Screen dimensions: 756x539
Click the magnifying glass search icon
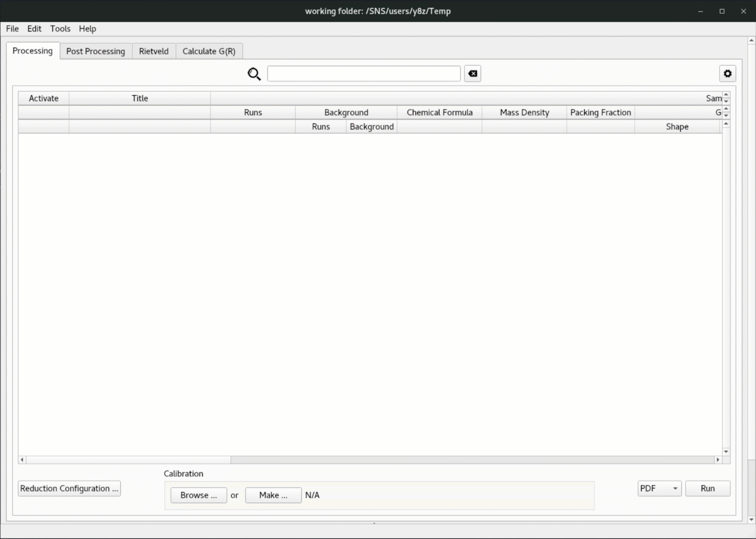pyautogui.click(x=254, y=74)
